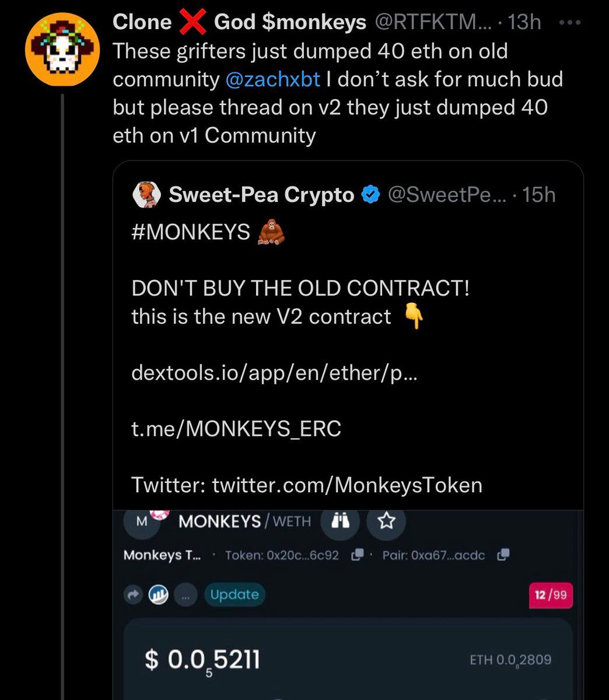Click the $ 0.0₅5211 price display
The image size is (609, 700).
click(202, 660)
